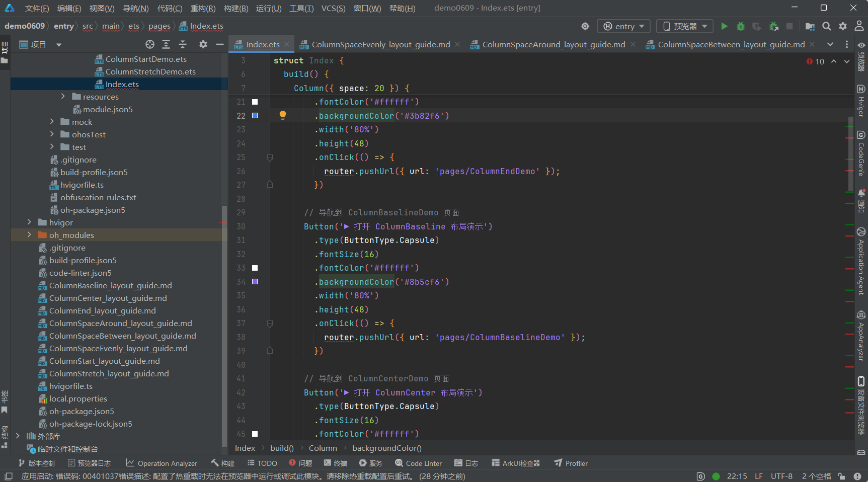Open project structure icon in toolbar
Image resolution: width=868 pixels, height=482 pixels.
coord(810,26)
